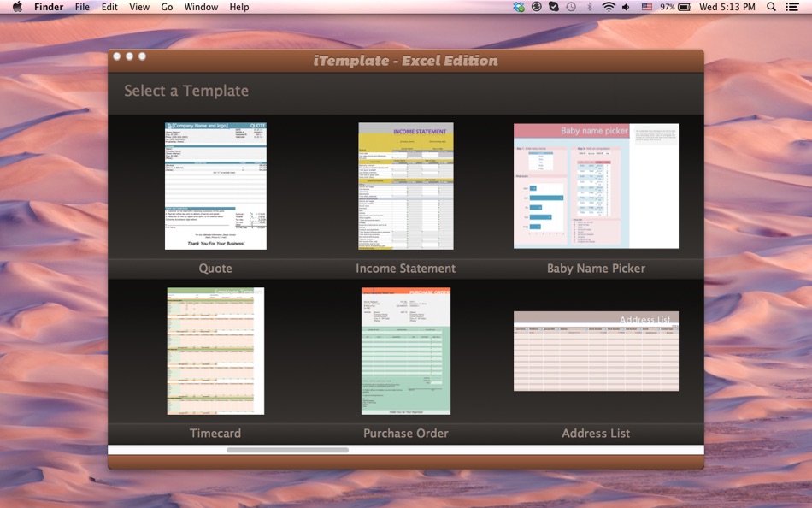
Task: Click the iTemplate - Excel Edition title
Action: [405, 61]
